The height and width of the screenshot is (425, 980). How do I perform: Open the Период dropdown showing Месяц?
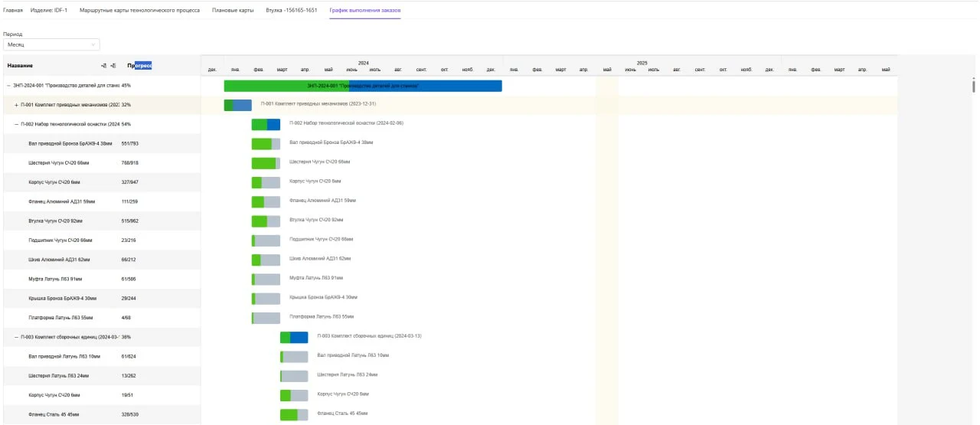click(51, 44)
